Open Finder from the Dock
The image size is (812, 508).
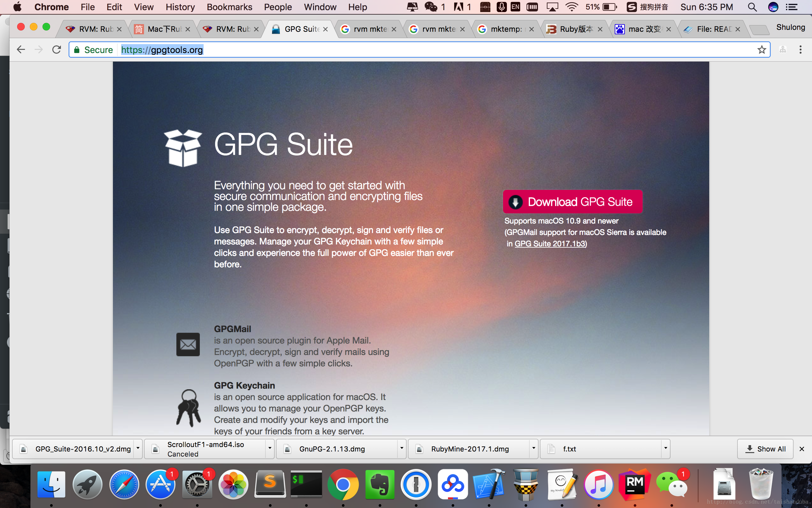51,484
